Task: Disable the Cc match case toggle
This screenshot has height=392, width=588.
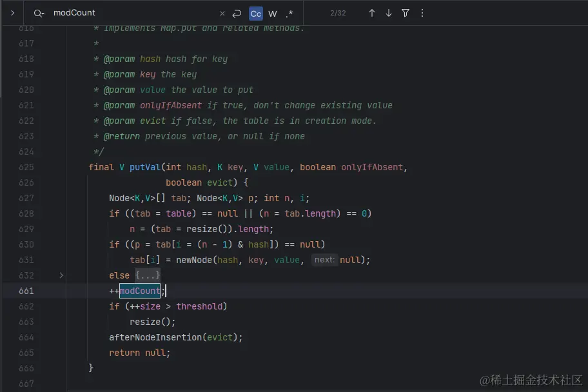Action: point(255,13)
